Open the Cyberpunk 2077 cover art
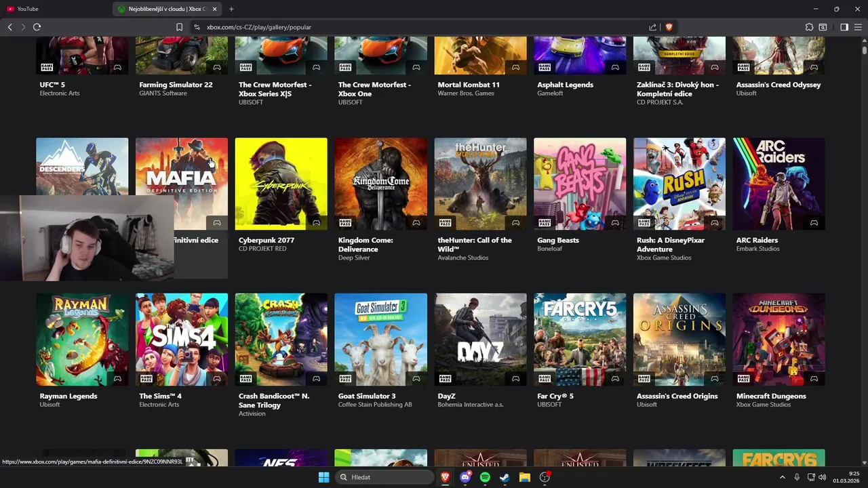The height and width of the screenshot is (488, 868). click(x=281, y=184)
